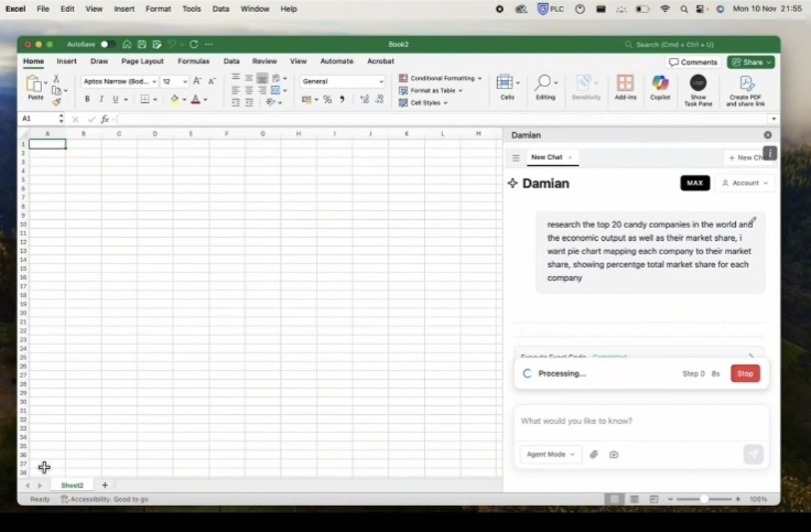Viewport: 811px width, 532px height.
Task: Click the Paste clipboard icon
Action: coord(34,84)
